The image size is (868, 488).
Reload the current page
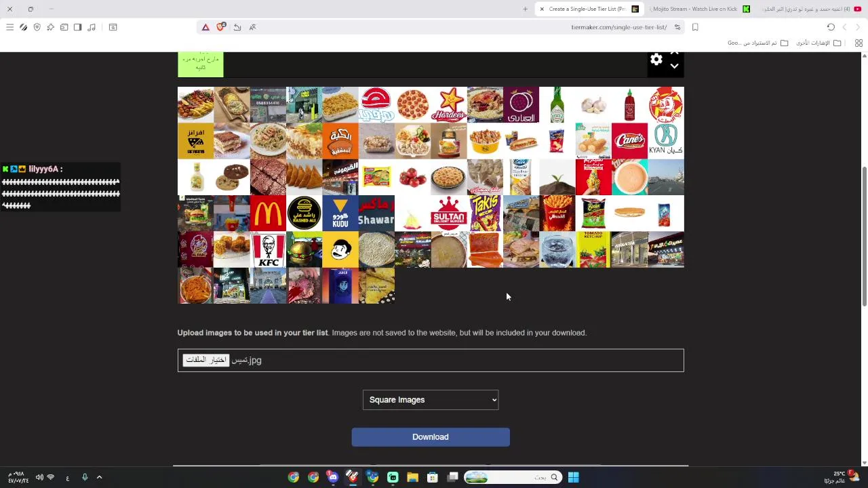(831, 27)
